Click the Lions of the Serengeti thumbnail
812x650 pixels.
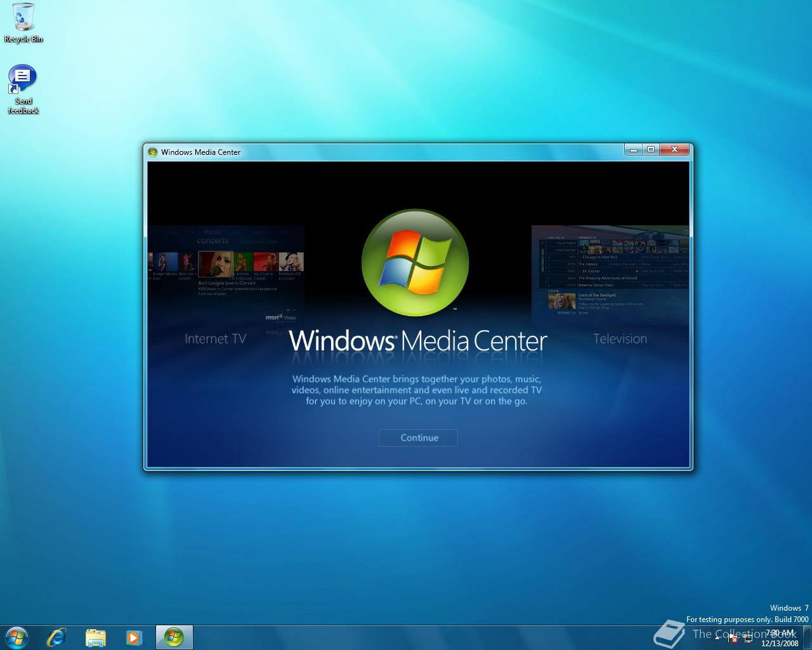[561, 301]
